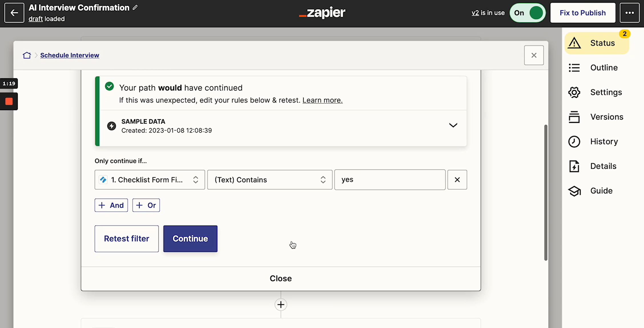
Task: Click the filter value field containing yes
Action: click(x=390, y=180)
